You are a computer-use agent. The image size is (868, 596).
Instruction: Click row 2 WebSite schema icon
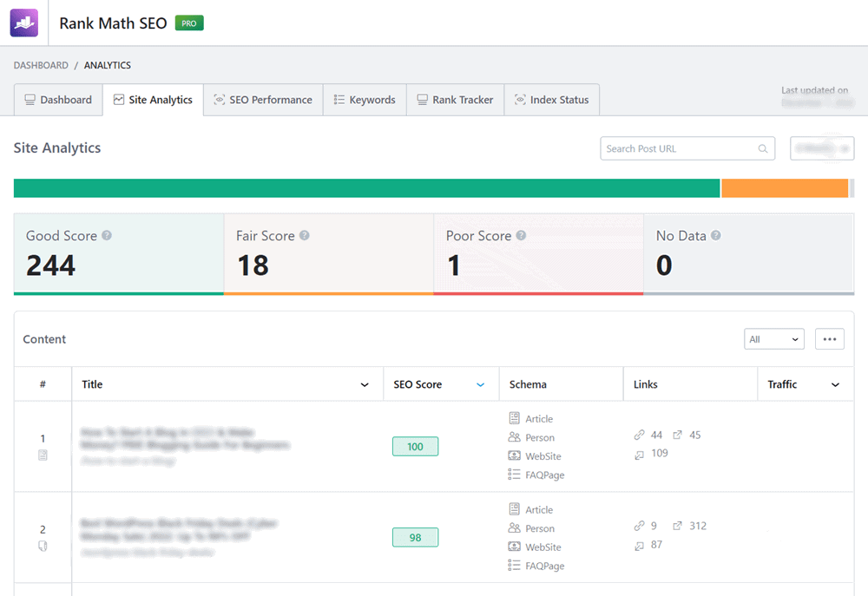click(514, 547)
